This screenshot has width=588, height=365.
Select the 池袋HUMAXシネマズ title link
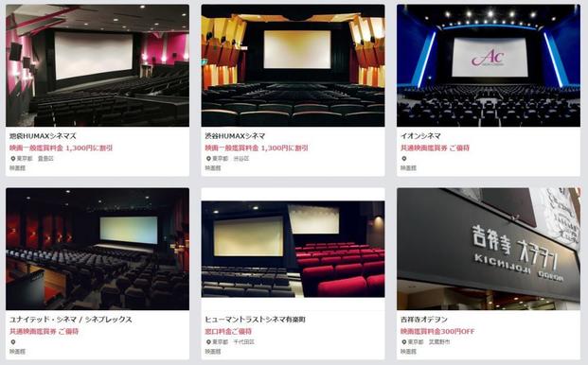43,136
